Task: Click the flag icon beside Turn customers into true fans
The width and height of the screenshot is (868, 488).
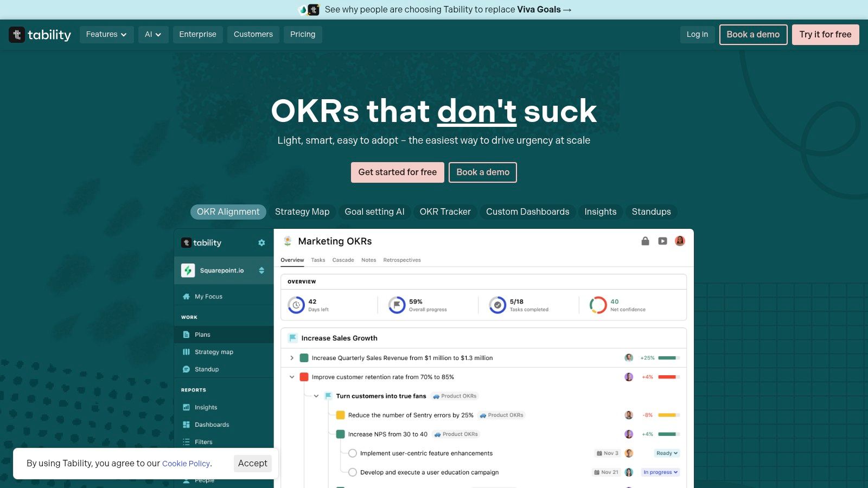Action: [328, 396]
